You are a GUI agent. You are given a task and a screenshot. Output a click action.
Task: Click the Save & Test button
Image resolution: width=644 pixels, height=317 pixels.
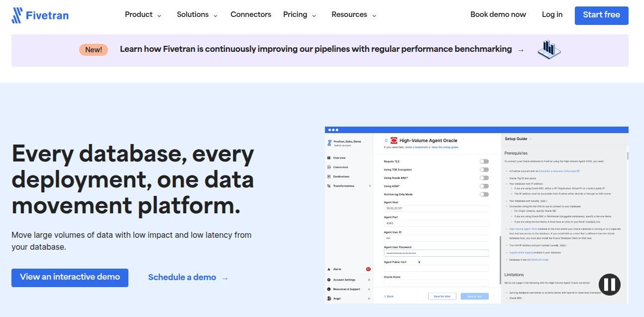coord(475,297)
